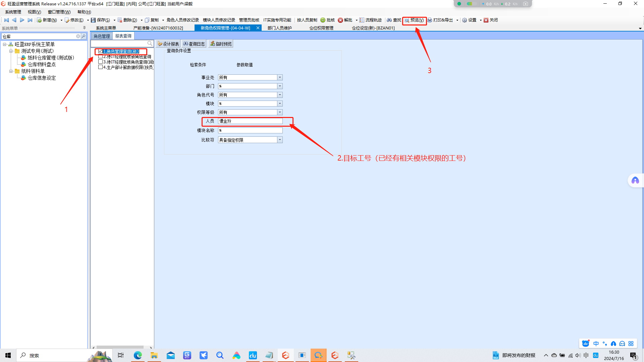Open dropdown arrow next to 打印&导出
Viewport: 644px width, 362px height.
coord(457,20)
